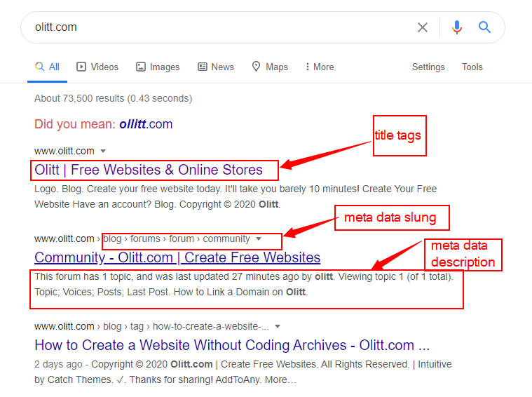Select the All results tab
Viewport: 532px width, 397px height.
tap(48, 67)
